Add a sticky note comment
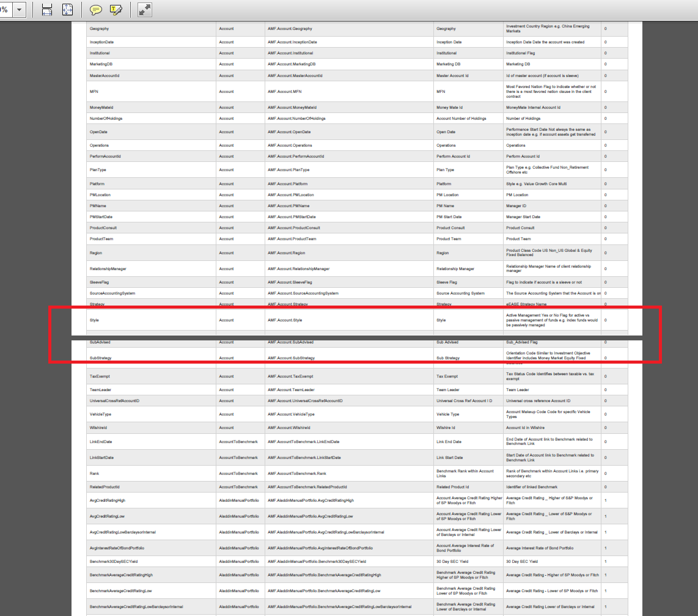 tap(96, 10)
